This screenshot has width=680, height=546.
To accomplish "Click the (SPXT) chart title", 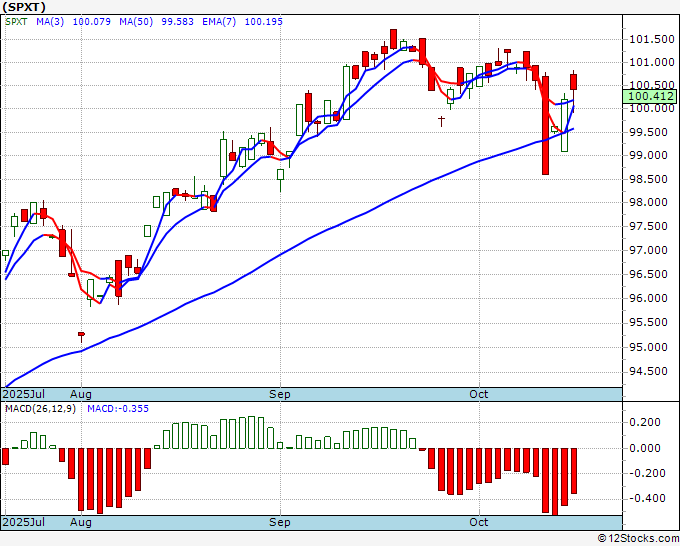I will click(x=24, y=7).
